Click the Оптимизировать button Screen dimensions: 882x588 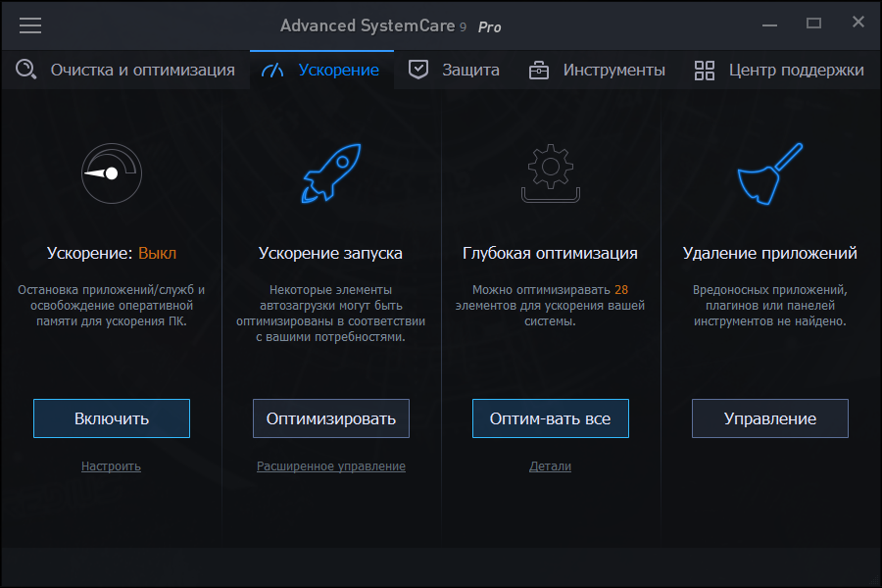[331, 418]
